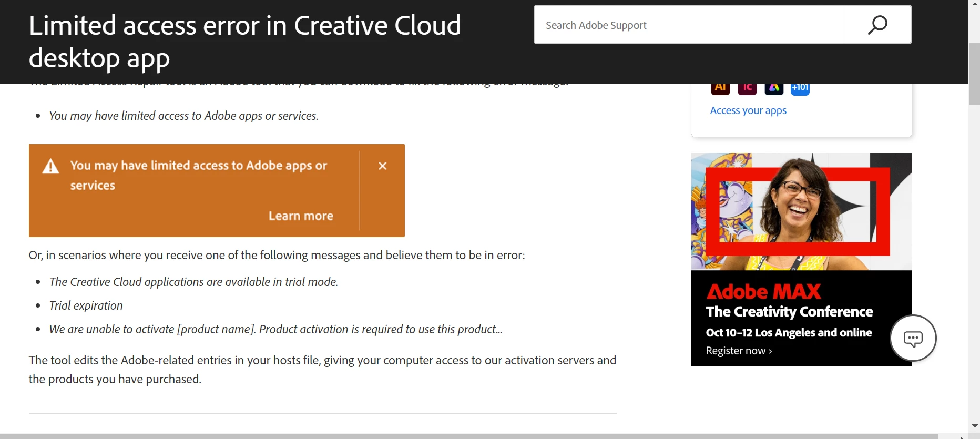This screenshot has height=439, width=980.
Task: Click the 'Or, in scenarios where you receive' sentence
Action: pyautogui.click(x=277, y=255)
